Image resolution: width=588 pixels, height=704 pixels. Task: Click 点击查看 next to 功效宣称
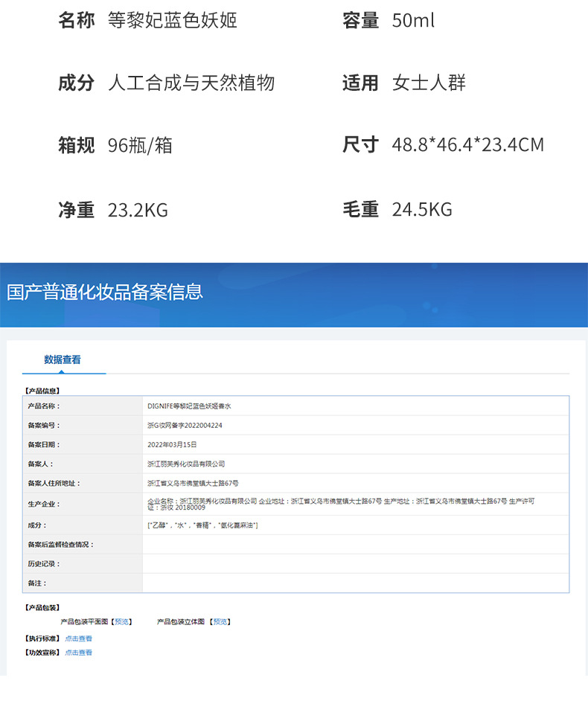tap(79, 653)
